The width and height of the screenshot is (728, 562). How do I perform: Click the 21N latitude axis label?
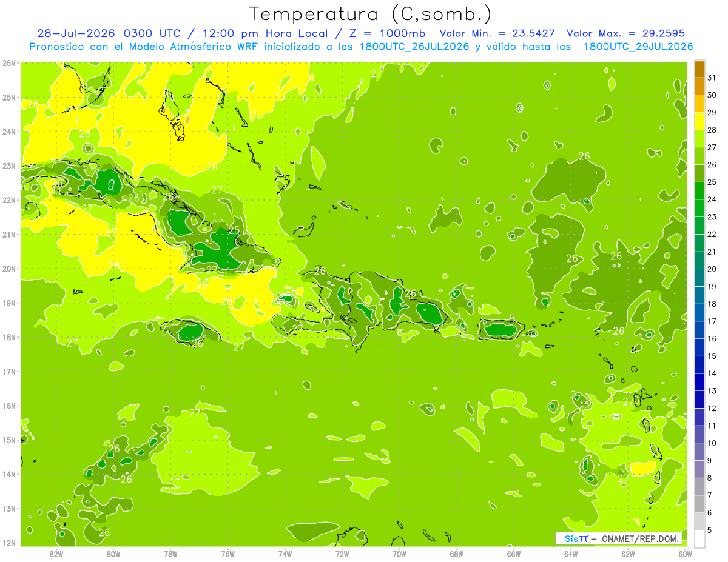coord(9,234)
